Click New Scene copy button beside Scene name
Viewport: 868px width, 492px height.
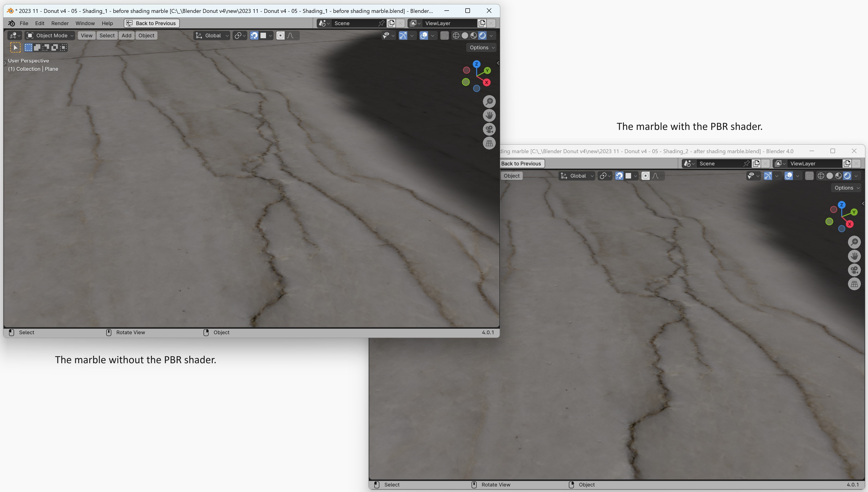pyautogui.click(x=391, y=23)
